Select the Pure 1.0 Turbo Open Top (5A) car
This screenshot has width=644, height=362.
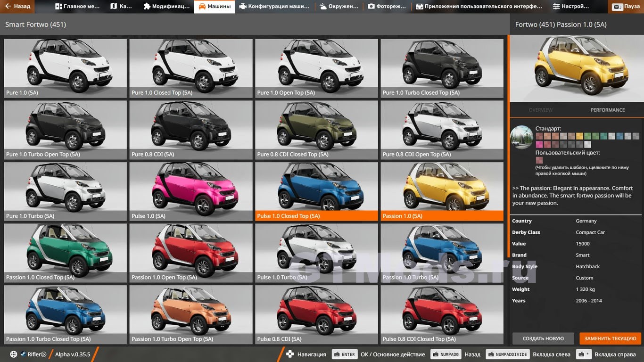tap(66, 130)
